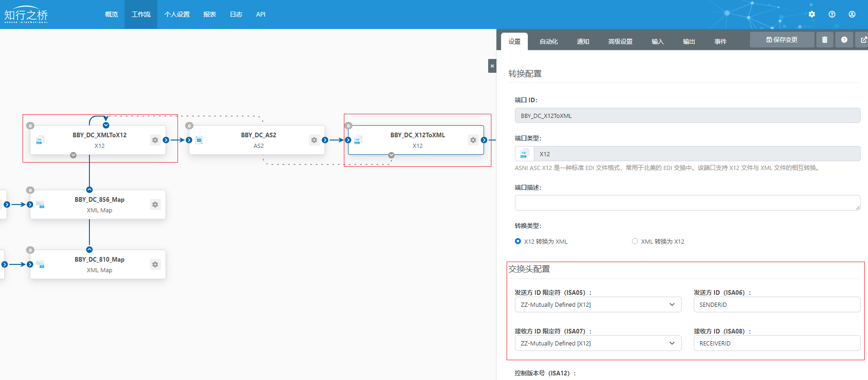Delete the port using the trash icon
Viewport: 868px width, 380px height.
(x=825, y=40)
